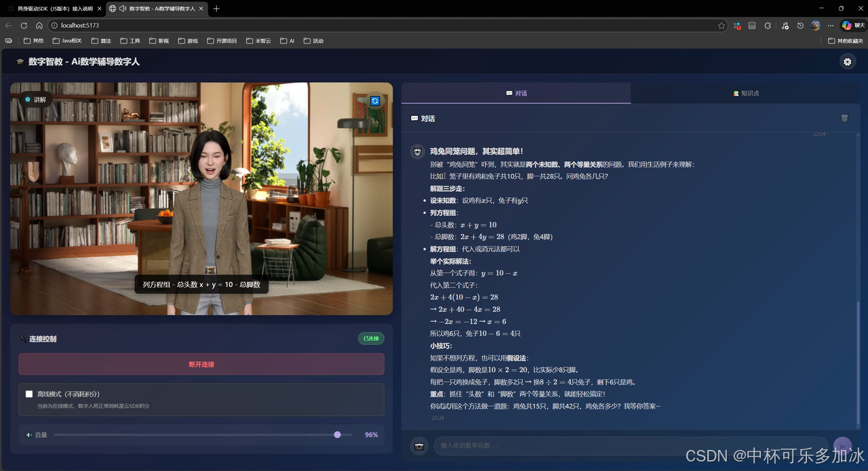This screenshot has height=471, width=868.
Task: Open the 工具 bookmarks folder
Action: (x=130, y=41)
